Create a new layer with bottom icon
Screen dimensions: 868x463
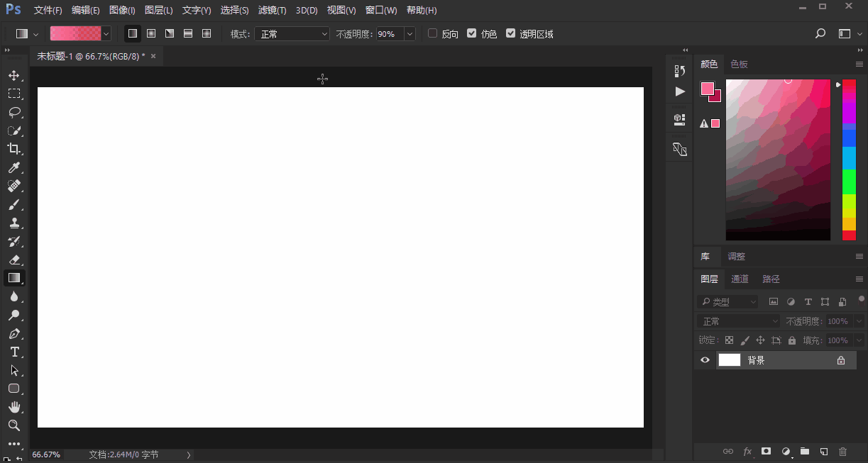(824, 451)
